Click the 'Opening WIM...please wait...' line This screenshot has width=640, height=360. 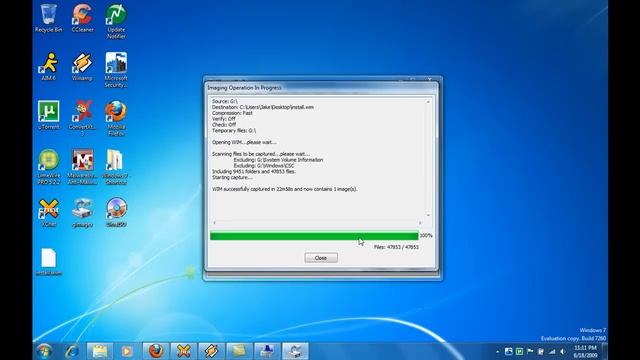[244, 142]
